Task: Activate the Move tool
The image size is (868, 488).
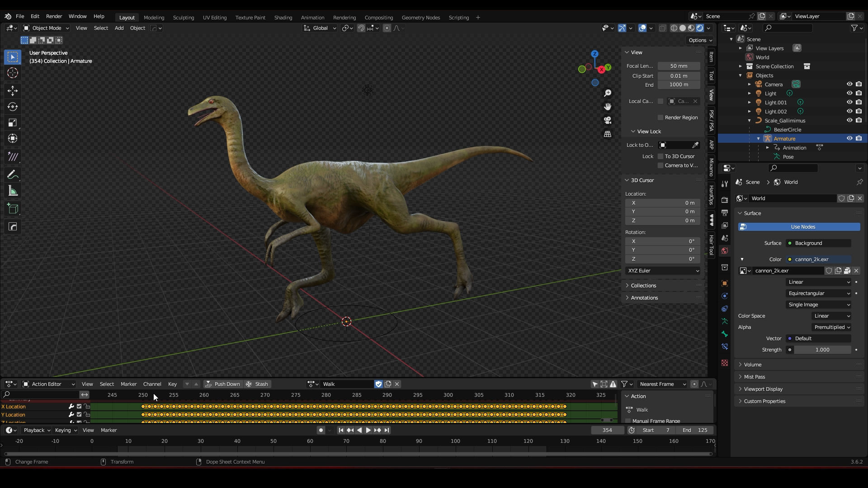Action: 13,91
